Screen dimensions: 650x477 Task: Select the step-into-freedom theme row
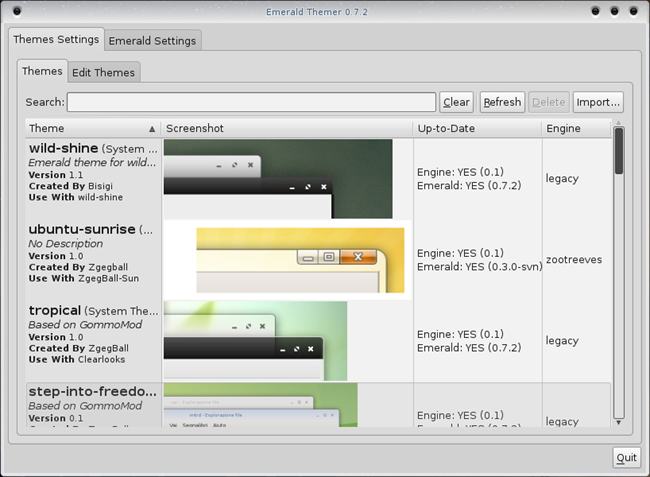click(x=92, y=404)
